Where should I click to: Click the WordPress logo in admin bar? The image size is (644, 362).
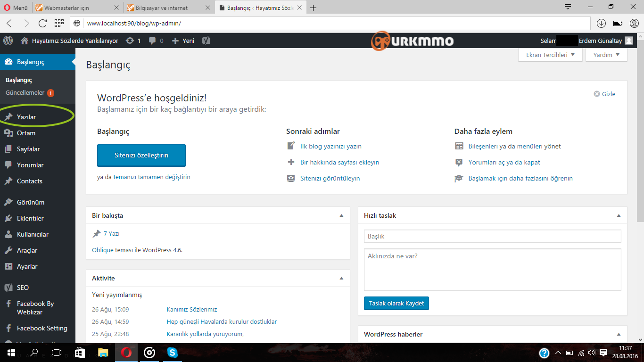[x=8, y=41]
